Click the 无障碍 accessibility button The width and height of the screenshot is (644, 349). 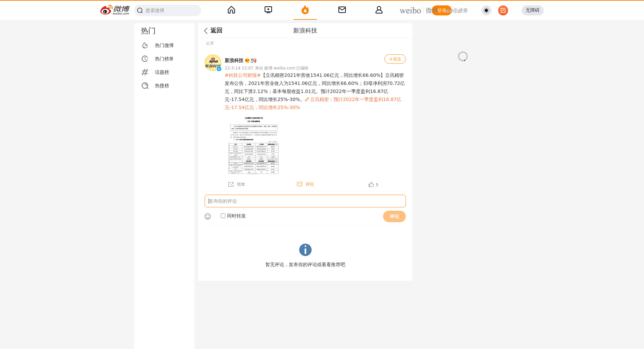(x=532, y=10)
